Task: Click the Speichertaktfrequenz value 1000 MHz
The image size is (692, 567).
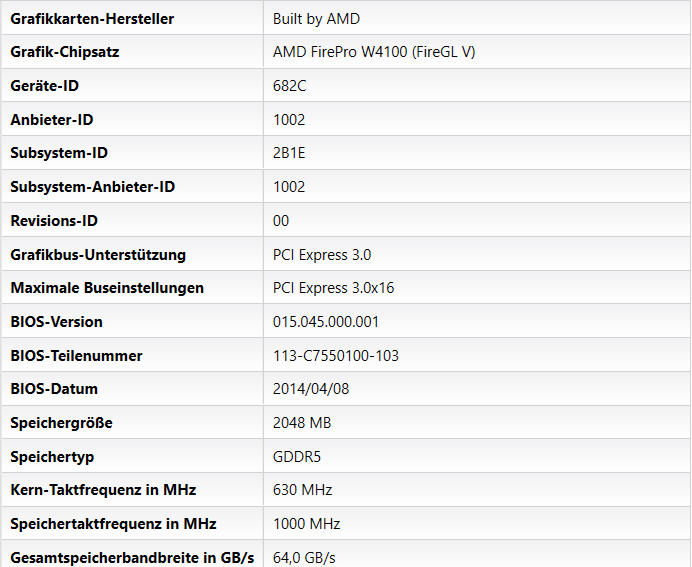Action: pyautogui.click(x=306, y=524)
